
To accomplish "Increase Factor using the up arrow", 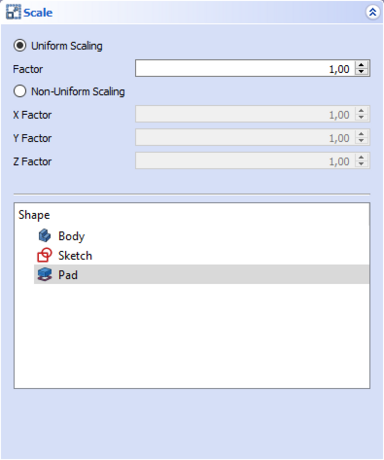I will click(361, 65).
